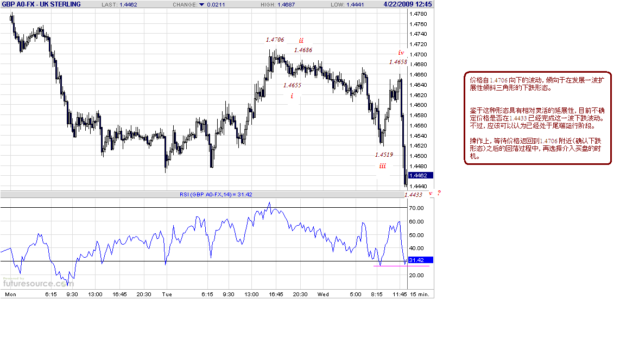Click the 70.00 RSI axis level
Image resolution: width=620 pixels, height=364 pixels.
click(416, 208)
